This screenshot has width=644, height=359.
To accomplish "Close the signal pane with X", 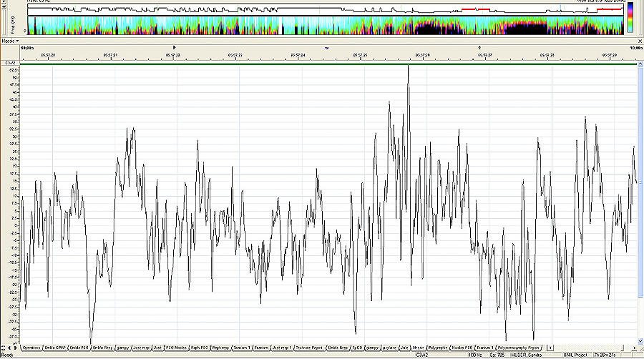I will (x=638, y=41).
